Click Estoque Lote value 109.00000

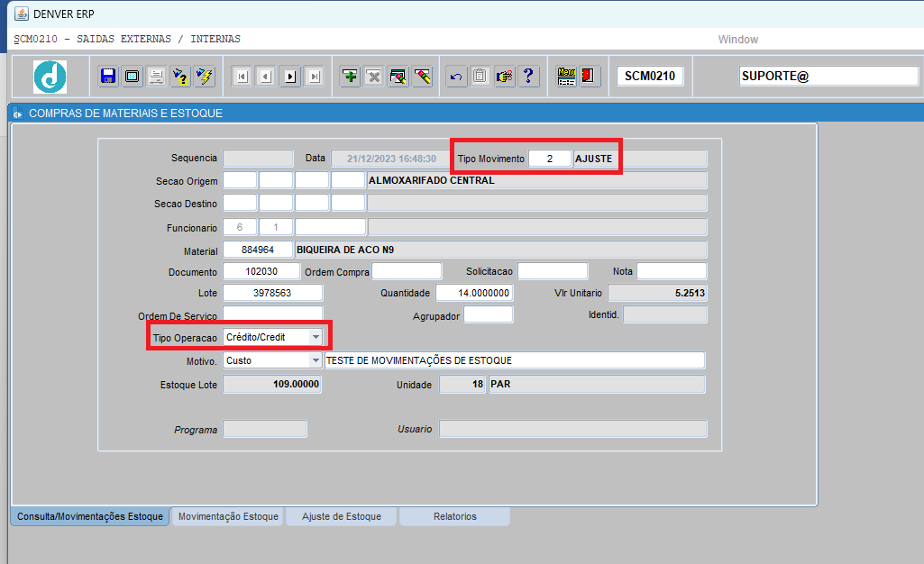click(272, 384)
